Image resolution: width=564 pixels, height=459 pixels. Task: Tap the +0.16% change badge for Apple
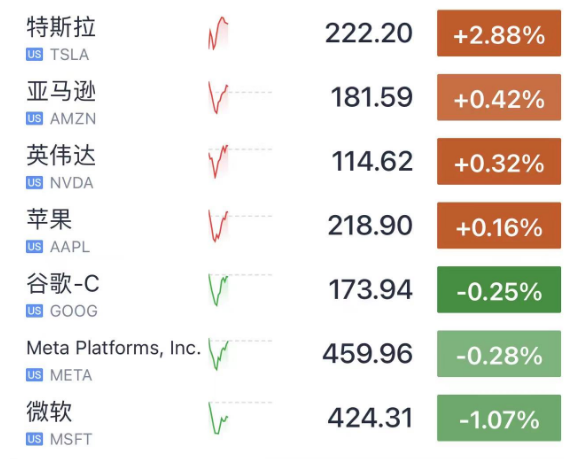click(x=499, y=225)
